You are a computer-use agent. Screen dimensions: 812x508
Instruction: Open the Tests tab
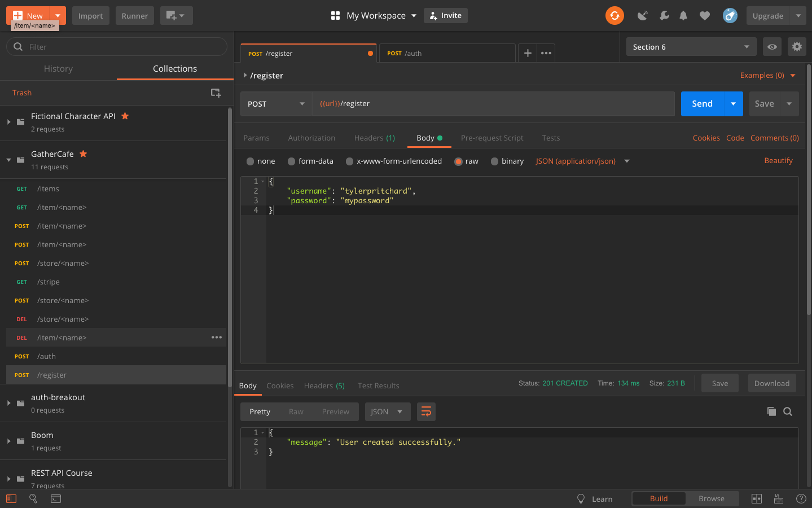[551, 138]
